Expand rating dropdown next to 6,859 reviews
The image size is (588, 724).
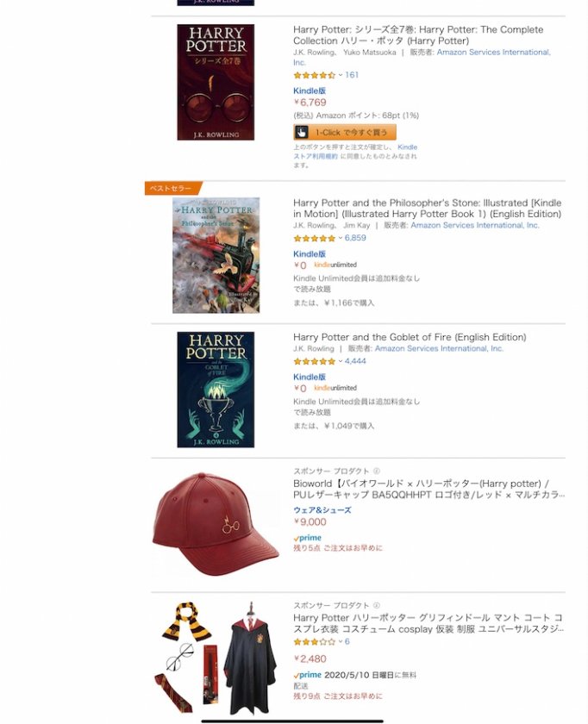[x=341, y=238]
